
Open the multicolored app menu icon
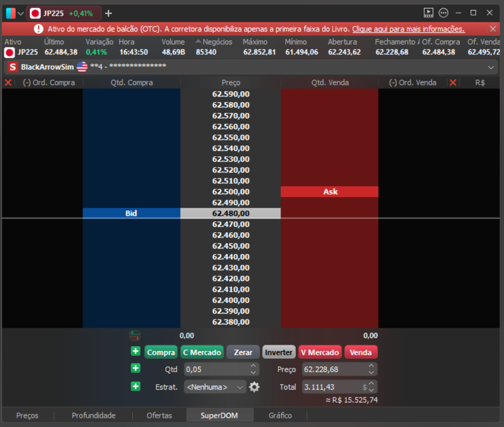(11, 13)
